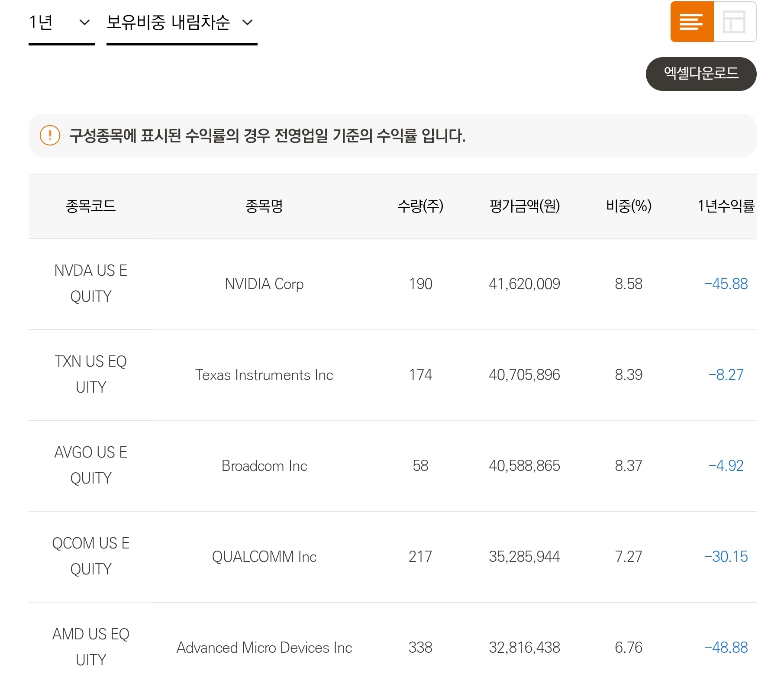Click the 엑셀다운로드 button
This screenshot has height=687, width=784.
tap(701, 74)
